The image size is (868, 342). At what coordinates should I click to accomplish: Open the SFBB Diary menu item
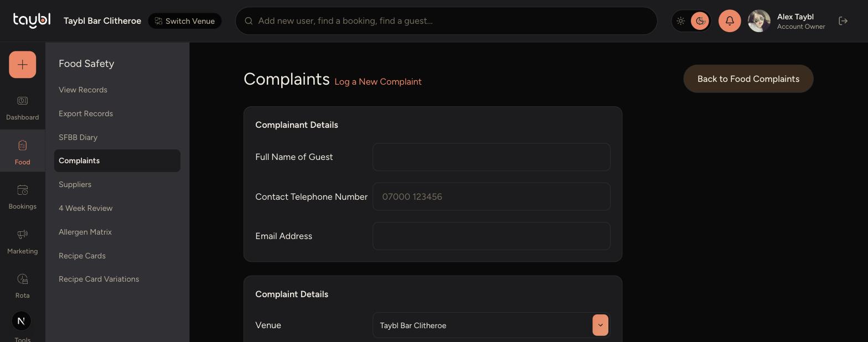pos(78,137)
